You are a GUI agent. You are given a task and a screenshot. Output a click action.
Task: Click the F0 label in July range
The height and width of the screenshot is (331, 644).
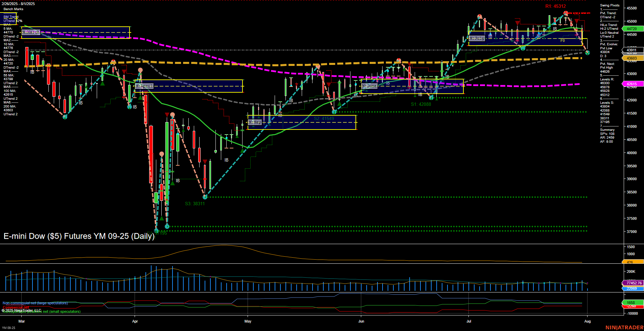click(562, 41)
